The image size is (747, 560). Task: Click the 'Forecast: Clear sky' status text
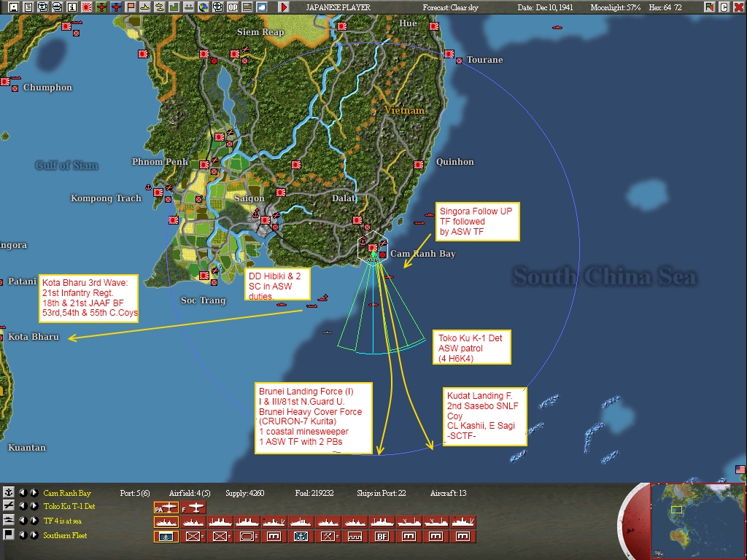pos(450,7)
